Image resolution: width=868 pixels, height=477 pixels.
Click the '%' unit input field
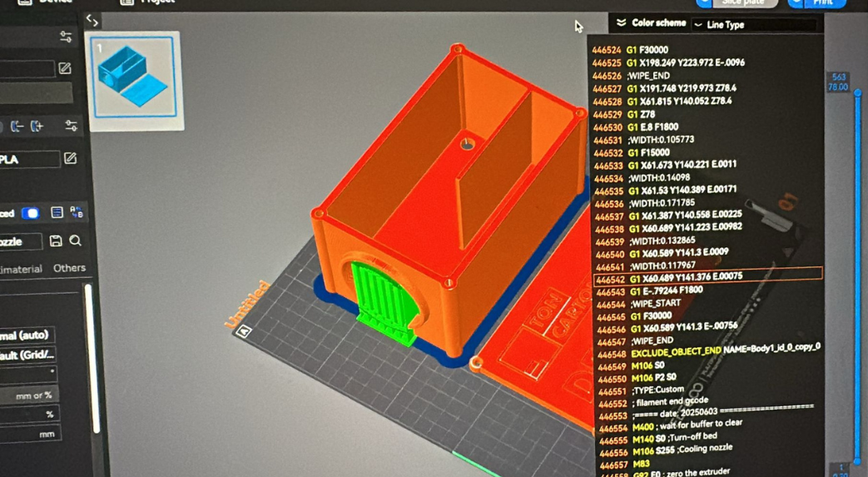[x=29, y=415]
